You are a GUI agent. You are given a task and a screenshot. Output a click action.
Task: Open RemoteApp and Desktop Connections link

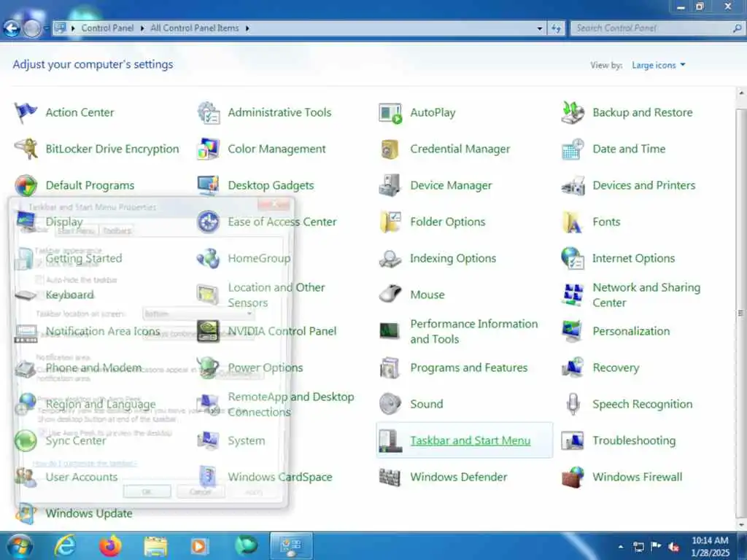[x=290, y=404]
